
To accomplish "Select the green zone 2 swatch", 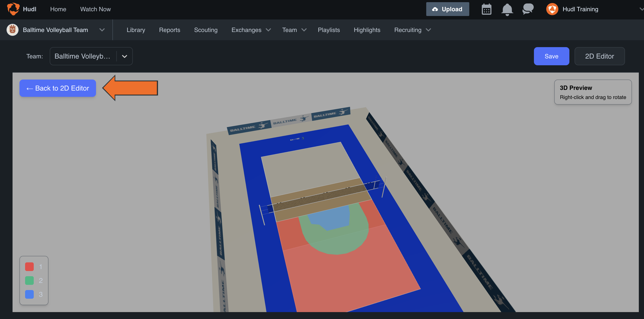I will pos(29,280).
